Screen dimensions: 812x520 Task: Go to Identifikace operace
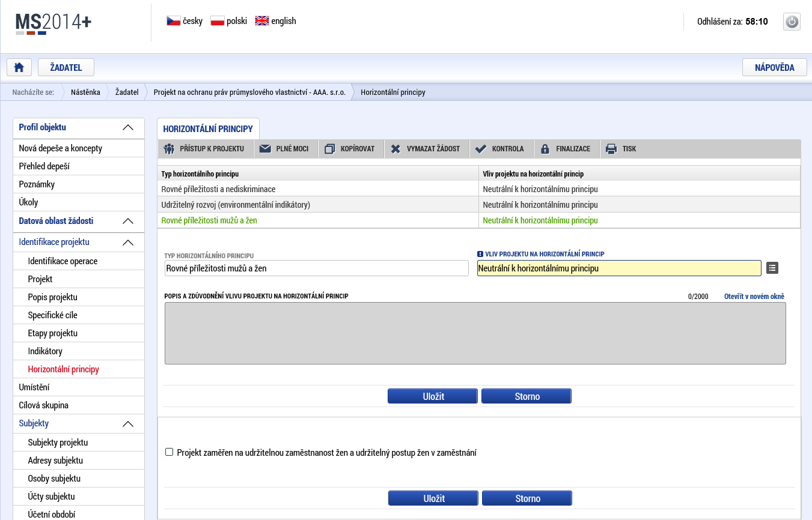[79, 261]
